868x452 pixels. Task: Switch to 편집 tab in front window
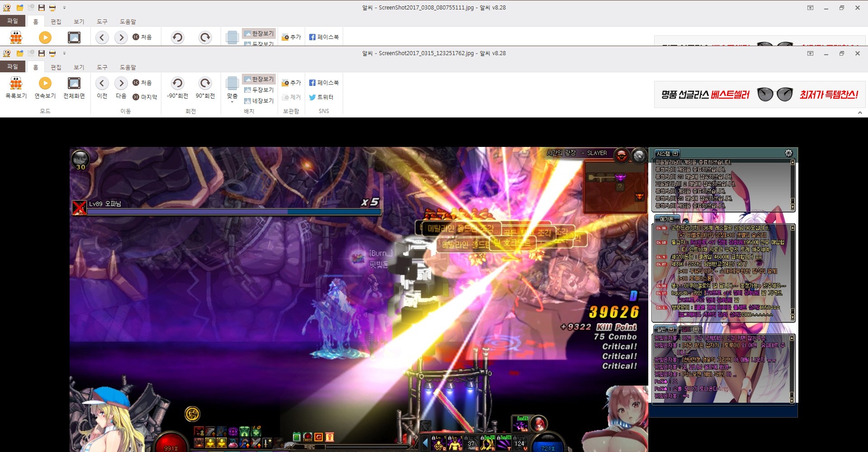(56, 67)
